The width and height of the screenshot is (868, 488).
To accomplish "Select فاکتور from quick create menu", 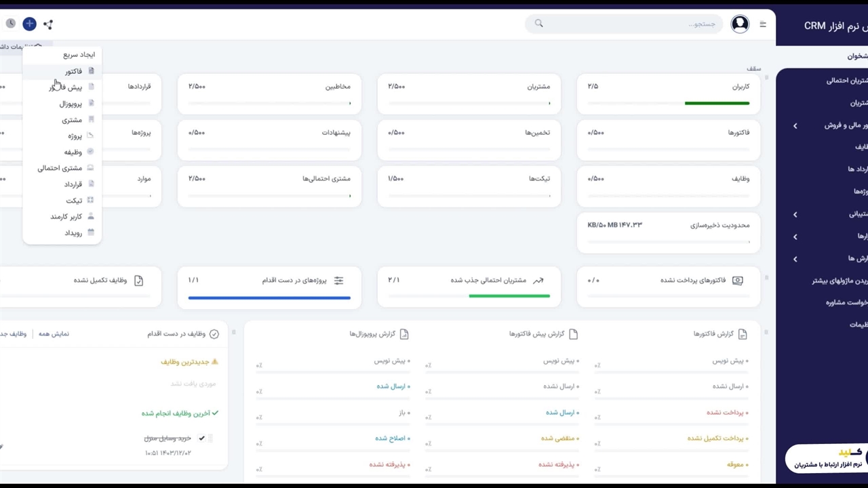I will click(73, 71).
